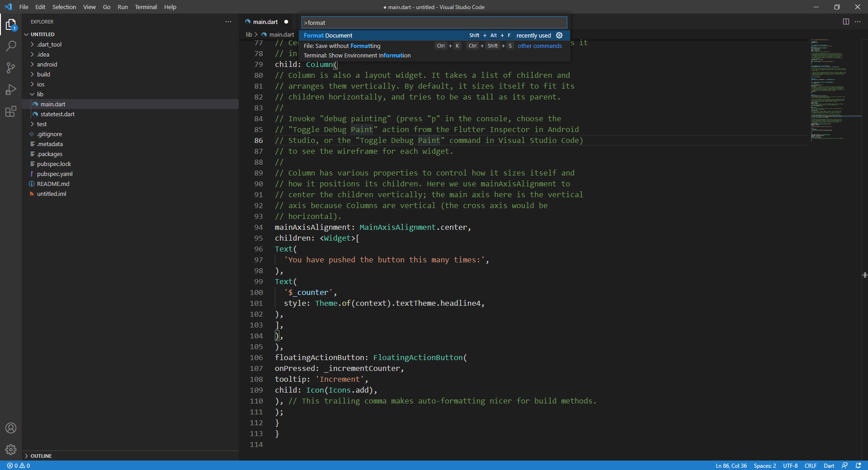Image resolution: width=868 pixels, height=470 pixels.
Task: Open main.dart in the file tree
Action: point(130,104)
